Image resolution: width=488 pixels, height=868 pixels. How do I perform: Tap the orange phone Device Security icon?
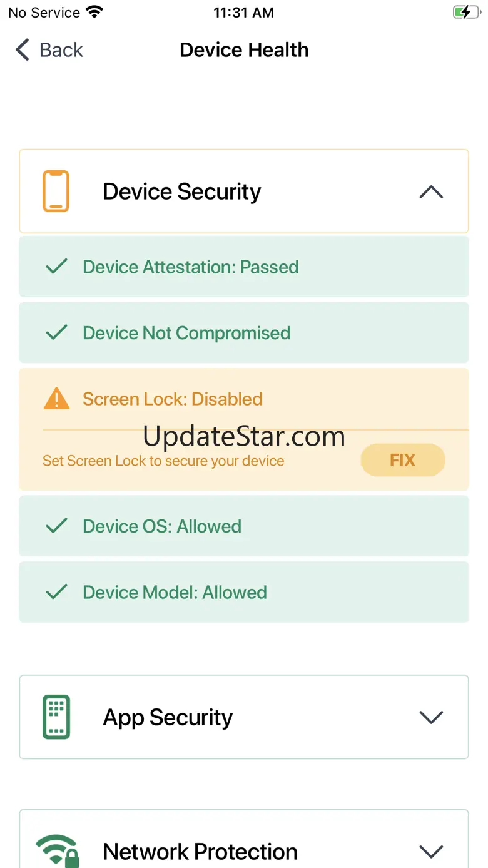point(56,191)
